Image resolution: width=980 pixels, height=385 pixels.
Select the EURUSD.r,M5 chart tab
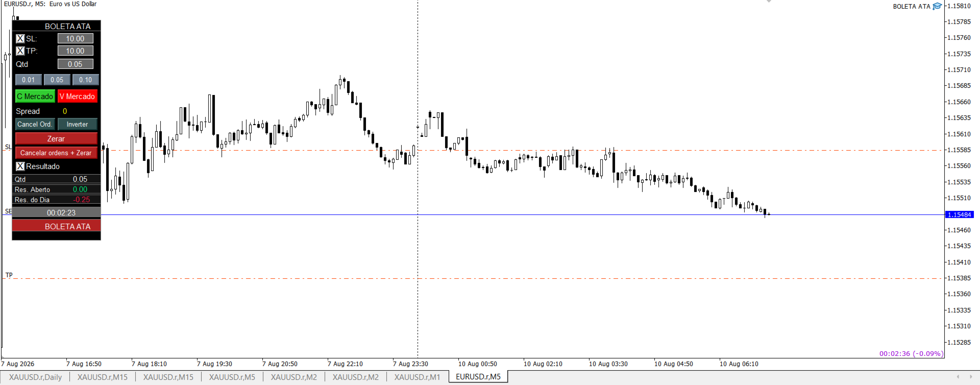pos(478,377)
